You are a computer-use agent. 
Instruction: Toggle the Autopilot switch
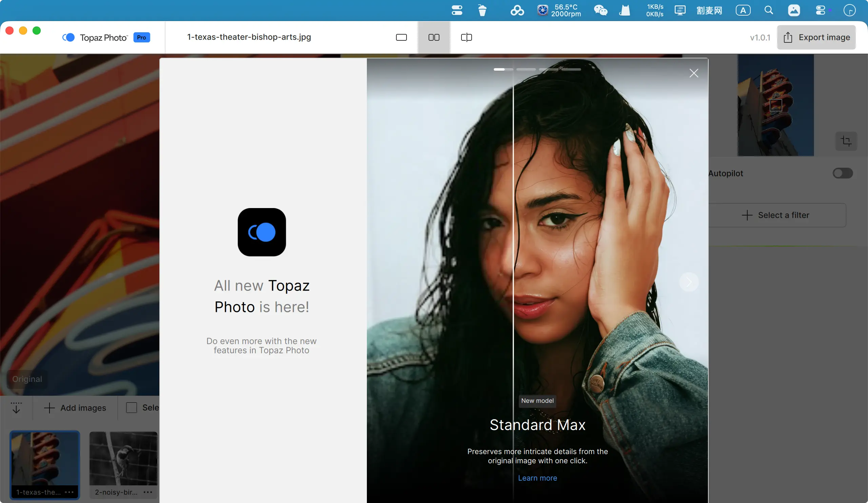point(843,173)
